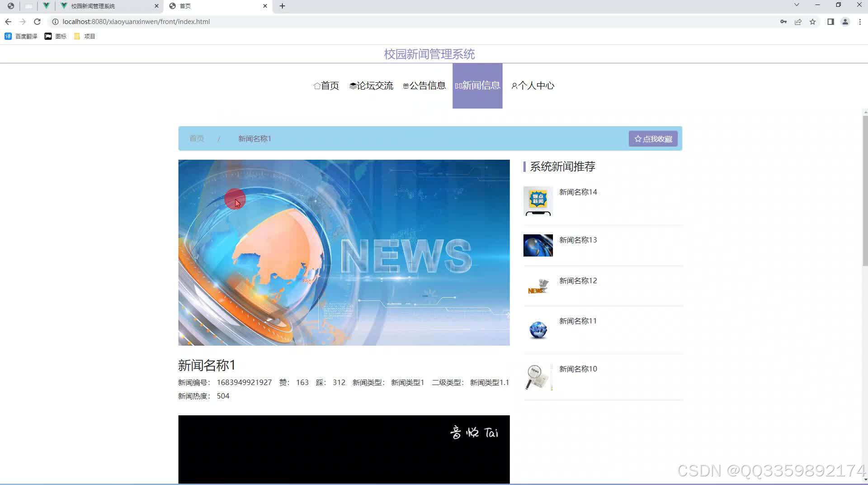Select the highlighted 新闻信息 menu item
The image size is (868, 485).
coord(477,86)
